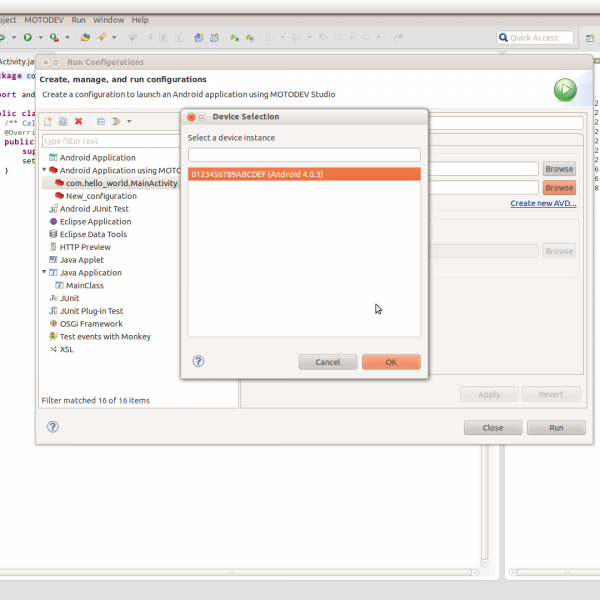Click Cancel in Device Selection dialog
This screenshot has height=600, width=600.
click(x=328, y=362)
